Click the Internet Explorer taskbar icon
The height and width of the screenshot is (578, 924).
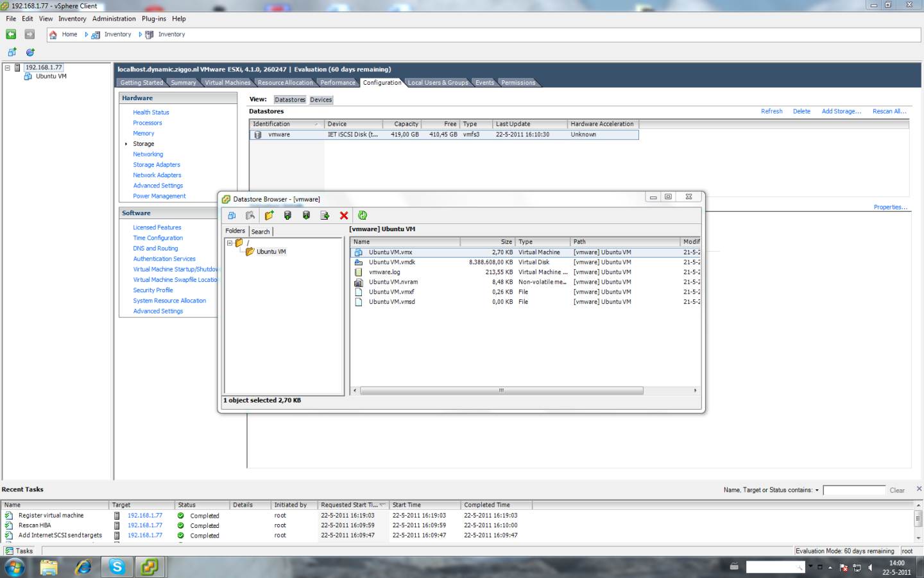click(x=83, y=566)
